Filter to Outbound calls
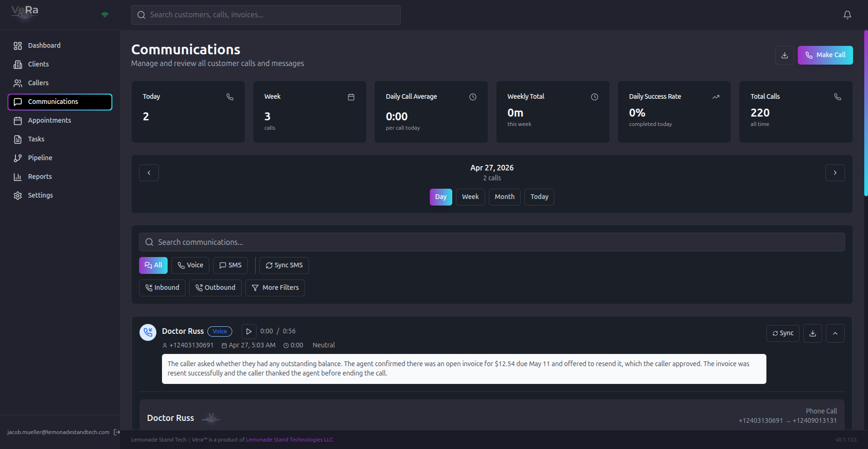This screenshot has height=449, width=868. click(215, 288)
